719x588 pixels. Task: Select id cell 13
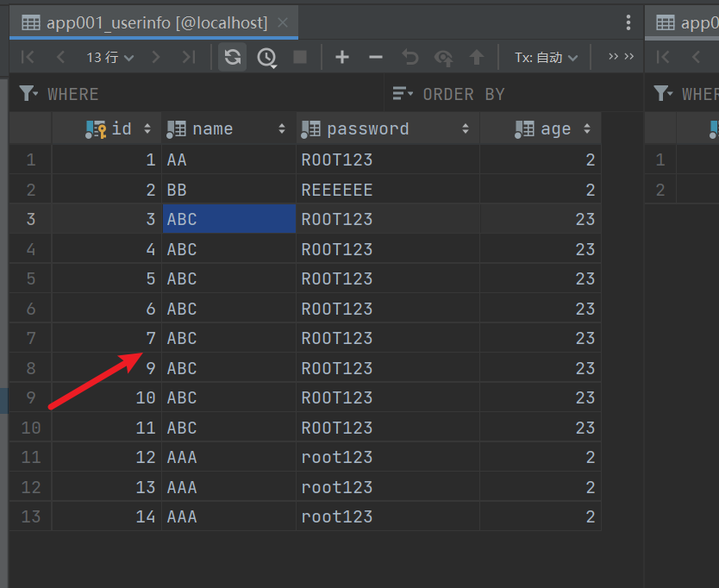(106, 487)
